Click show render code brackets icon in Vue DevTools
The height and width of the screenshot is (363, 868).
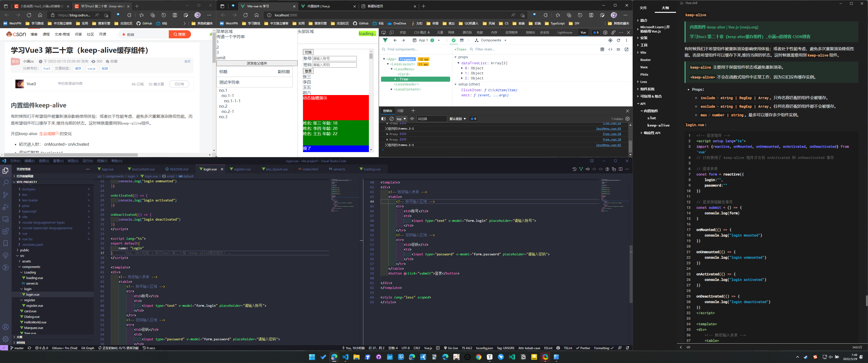(x=610, y=49)
